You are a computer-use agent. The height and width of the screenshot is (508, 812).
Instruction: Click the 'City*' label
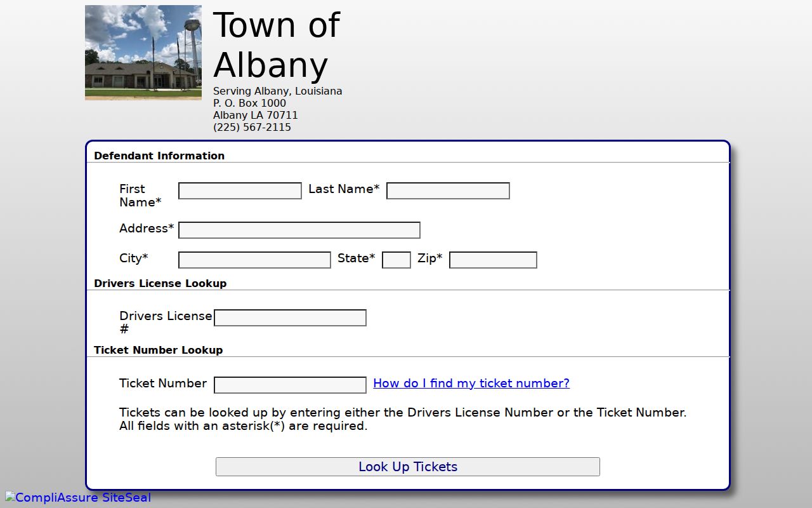click(134, 258)
